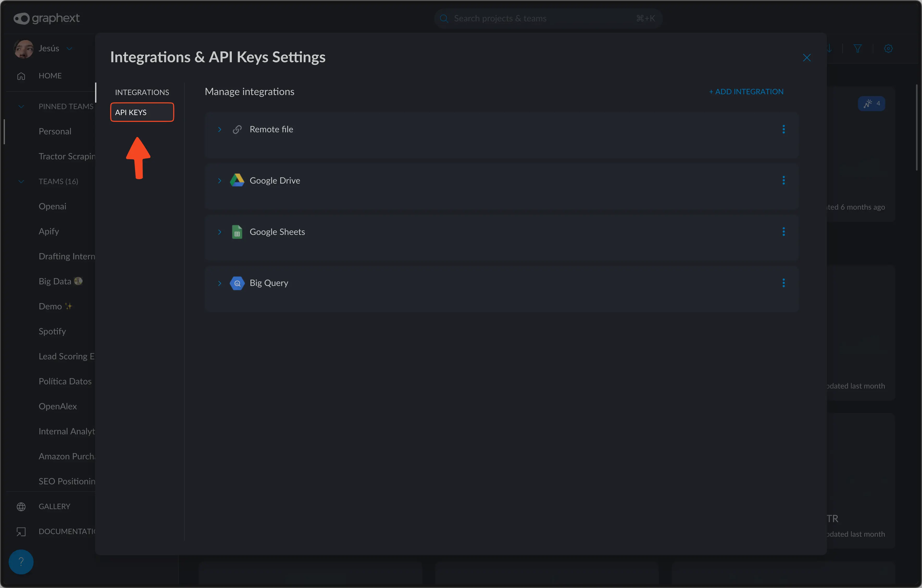
Task: Click the graphext logo
Action: (x=46, y=18)
